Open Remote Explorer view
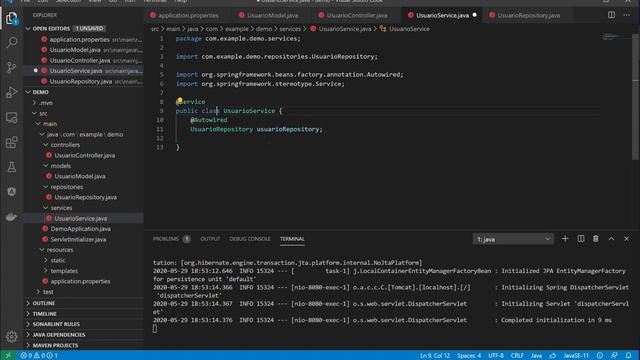Viewport: 640px width, 360px height. coord(11,118)
